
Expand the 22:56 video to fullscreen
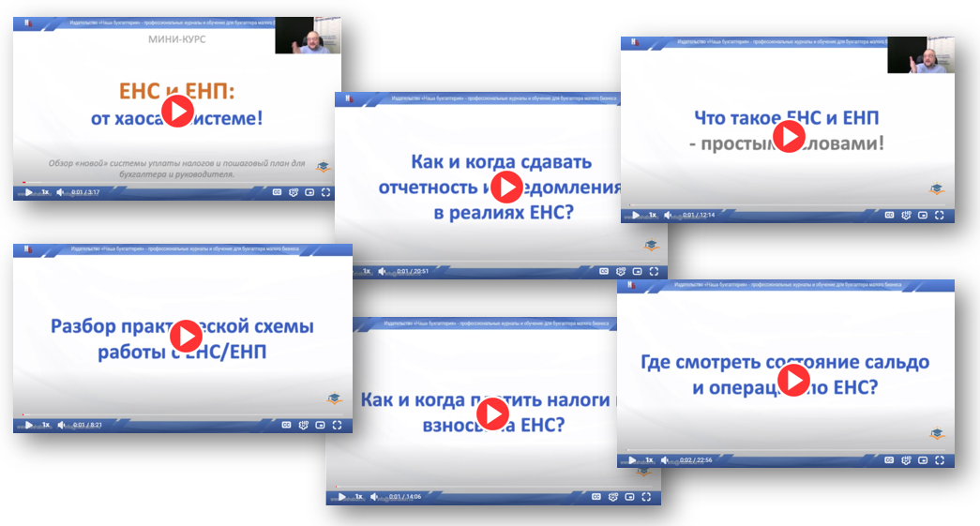pyautogui.click(x=938, y=460)
